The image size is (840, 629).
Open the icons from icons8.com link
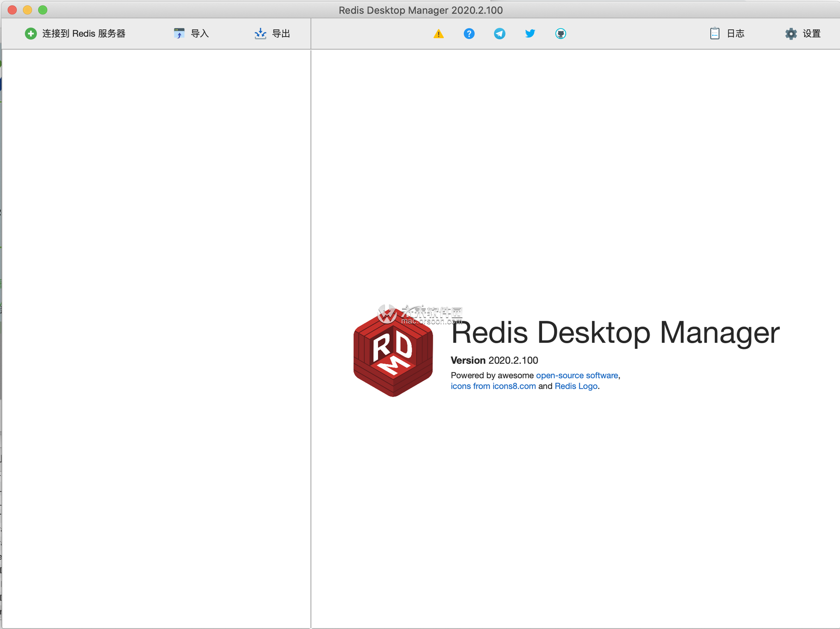pos(493,386)
